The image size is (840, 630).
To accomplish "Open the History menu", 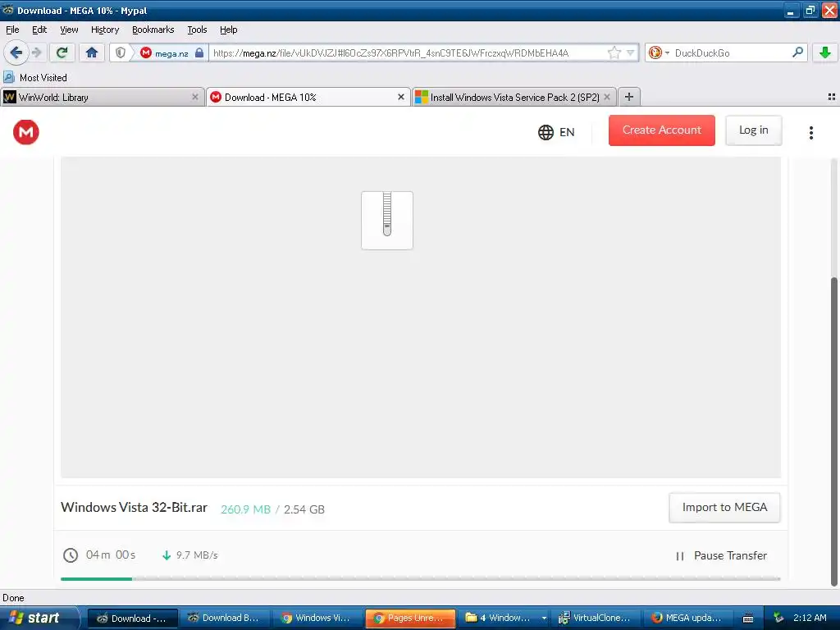I will tap(104, 30).
